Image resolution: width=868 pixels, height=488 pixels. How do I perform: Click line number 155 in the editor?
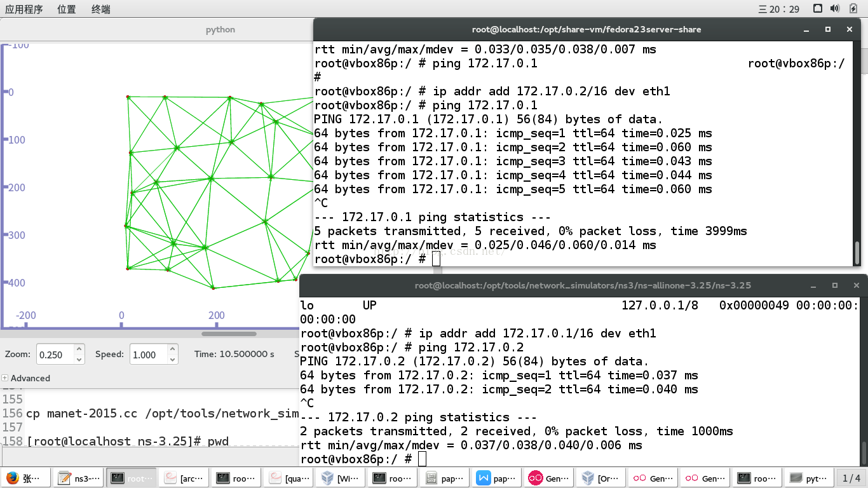coord(13,400)
